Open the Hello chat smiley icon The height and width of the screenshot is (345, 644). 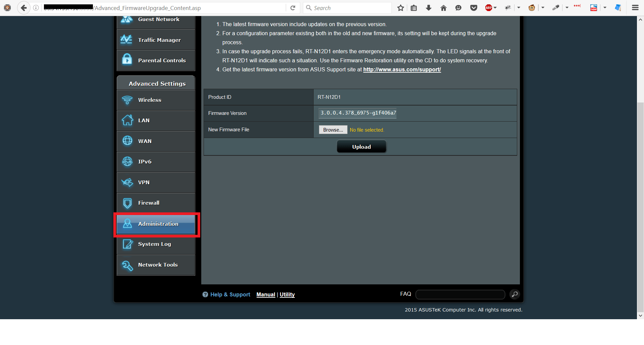[x=458, y=8]
